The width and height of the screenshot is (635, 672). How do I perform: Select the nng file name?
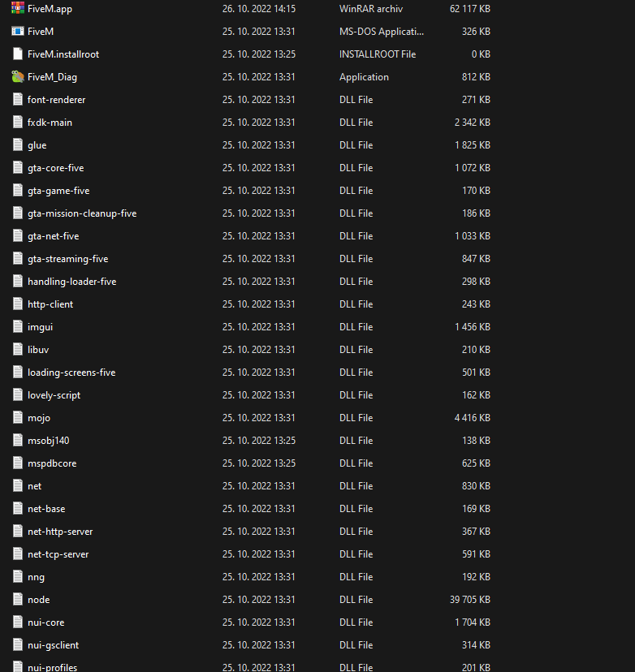click(x=36, y=577)
